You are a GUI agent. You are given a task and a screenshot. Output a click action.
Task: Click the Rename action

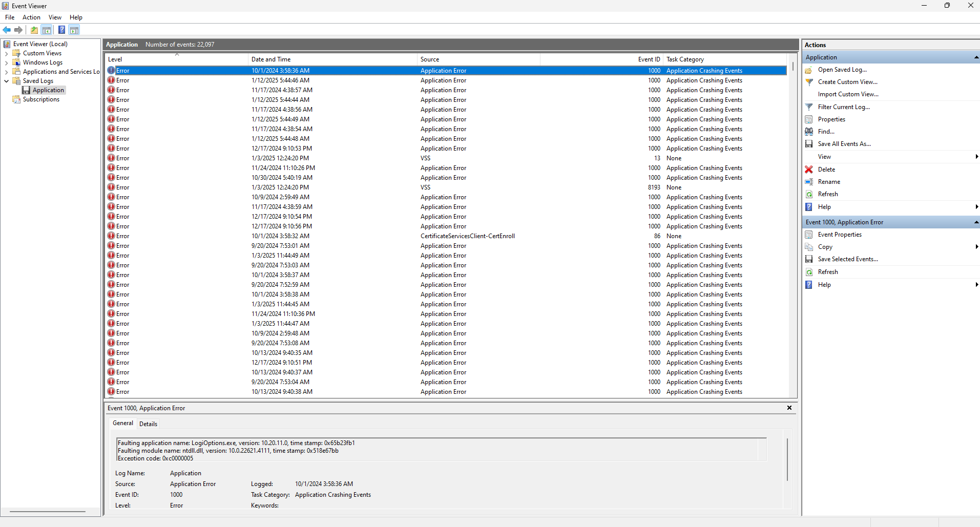point(829,182)
